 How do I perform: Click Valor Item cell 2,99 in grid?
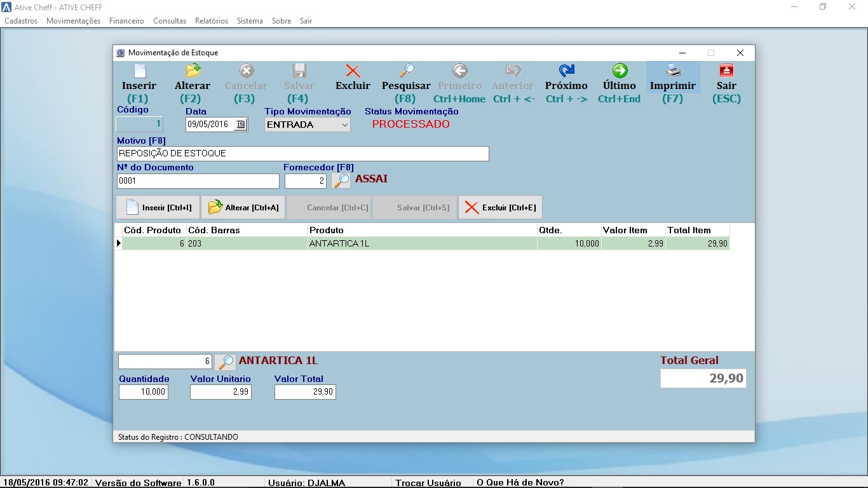point(633,243)
